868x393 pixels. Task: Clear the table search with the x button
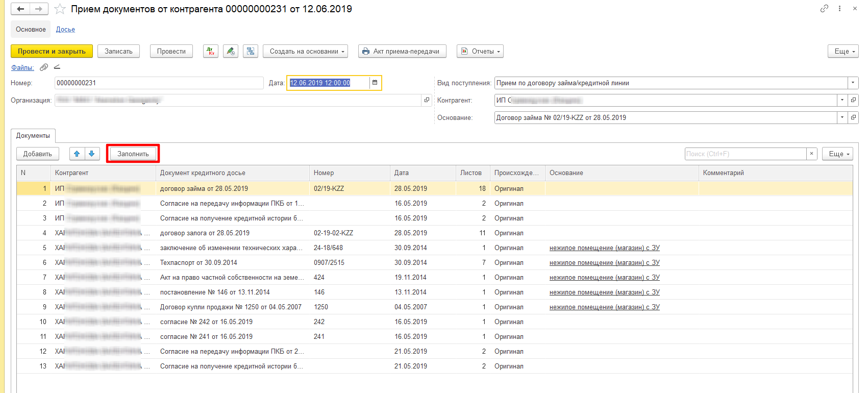coord(812,154)
